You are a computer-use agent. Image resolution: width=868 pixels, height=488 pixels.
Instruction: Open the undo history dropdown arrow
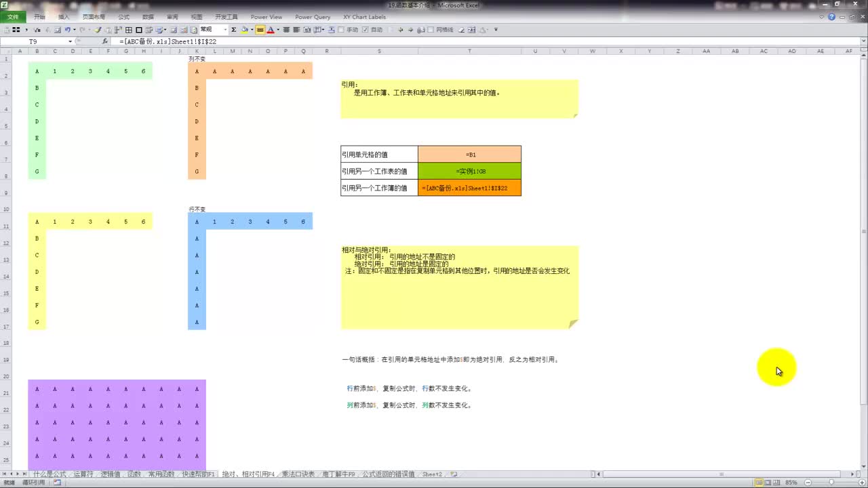point(75,30)
